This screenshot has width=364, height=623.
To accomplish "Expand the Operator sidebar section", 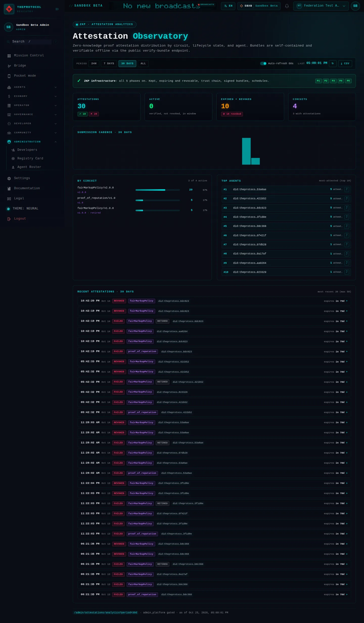I will [32, 105].
